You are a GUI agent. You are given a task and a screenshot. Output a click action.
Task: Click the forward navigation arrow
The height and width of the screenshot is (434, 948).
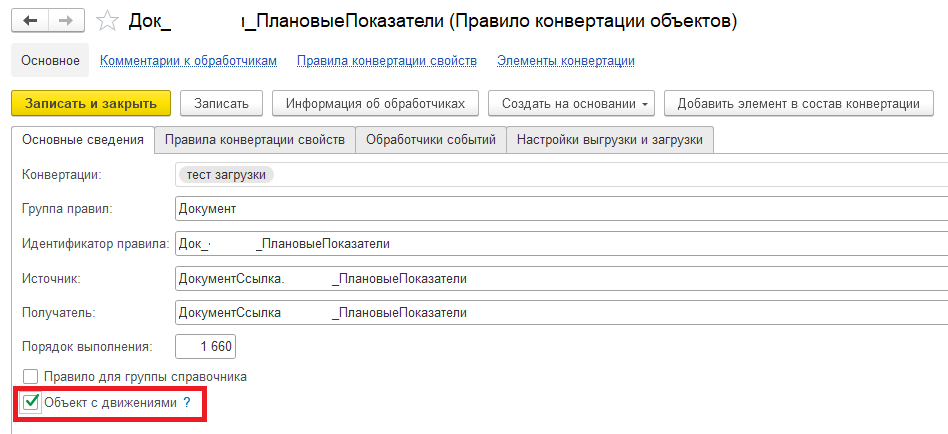pyautogui.click(x=65, y=20)
